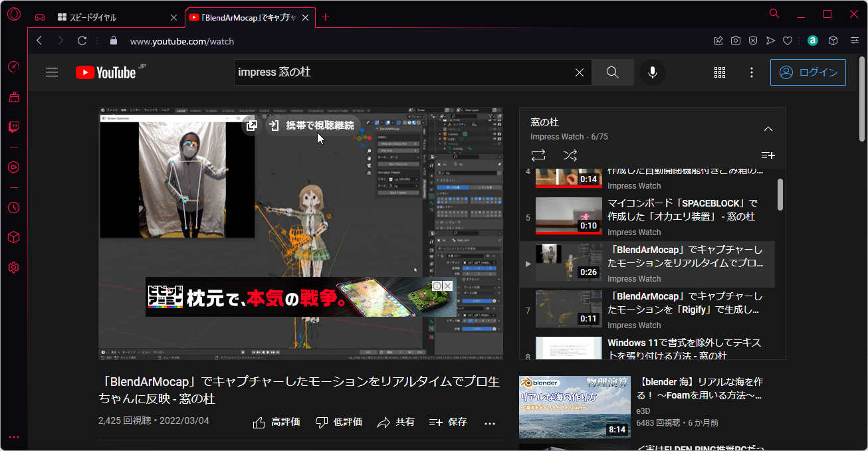Enable loop for the 窓の杜 playlist
The height and width of the screenshot is (451, 868).
click(538, 155)
